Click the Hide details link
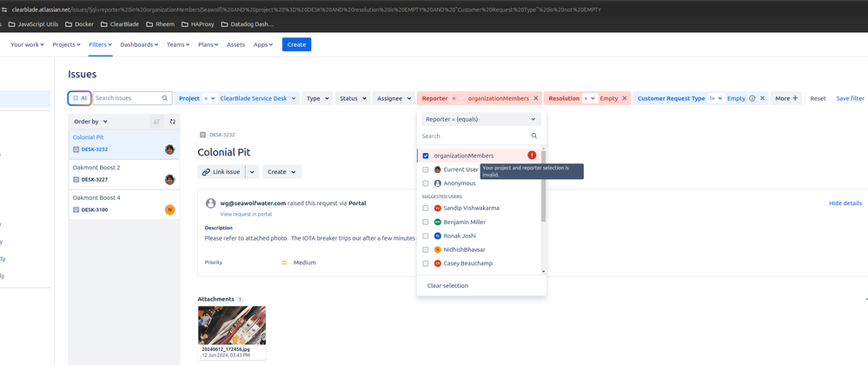The height and width of the screenshot is (365, 868). (x=845, y=203)
